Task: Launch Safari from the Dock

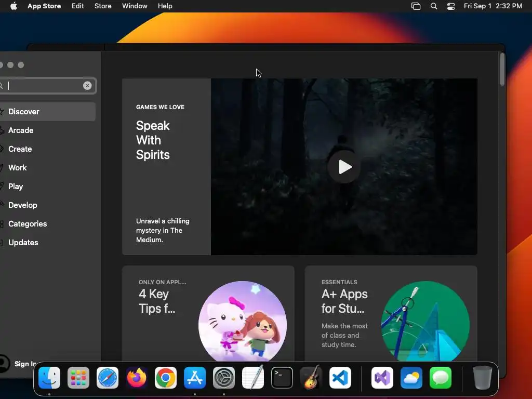Action: click(x=108, y=378)
